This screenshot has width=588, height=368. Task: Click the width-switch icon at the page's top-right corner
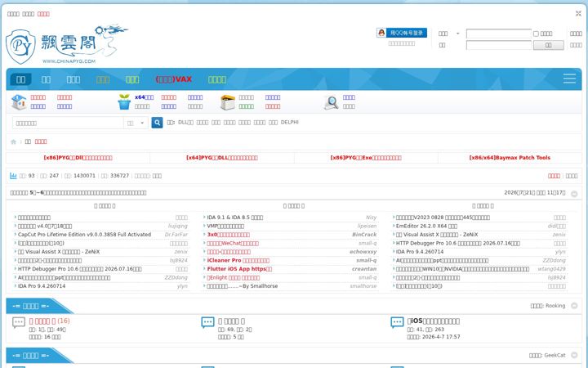point(578,14)
